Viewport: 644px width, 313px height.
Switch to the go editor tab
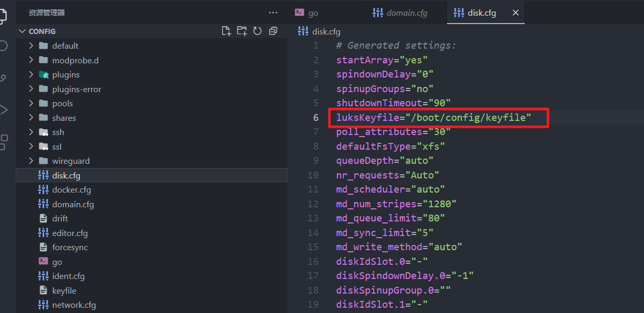(x=326, y=13)
